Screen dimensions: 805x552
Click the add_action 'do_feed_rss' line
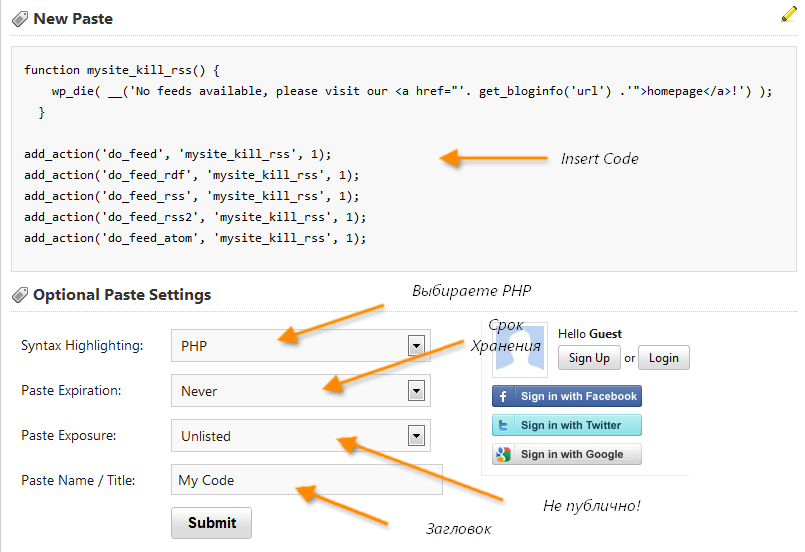tap(191, 197)
